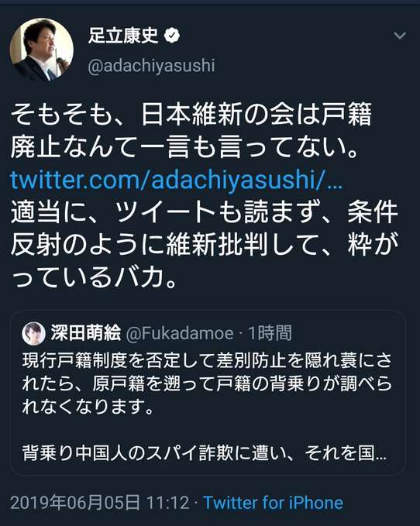Follow the twitter.com/adachiyasushi/… link
Viewport: 420px width, 526px height.
[x=177, y=180]
